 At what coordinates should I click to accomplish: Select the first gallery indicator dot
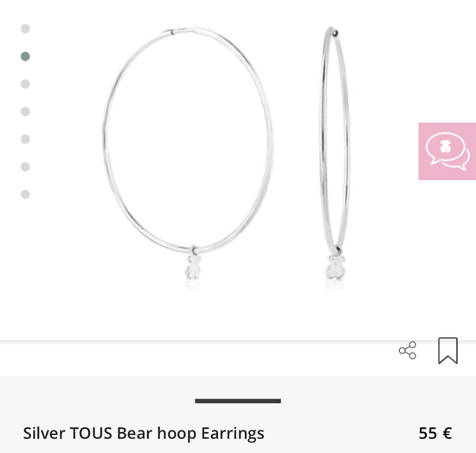click(25, 29)
